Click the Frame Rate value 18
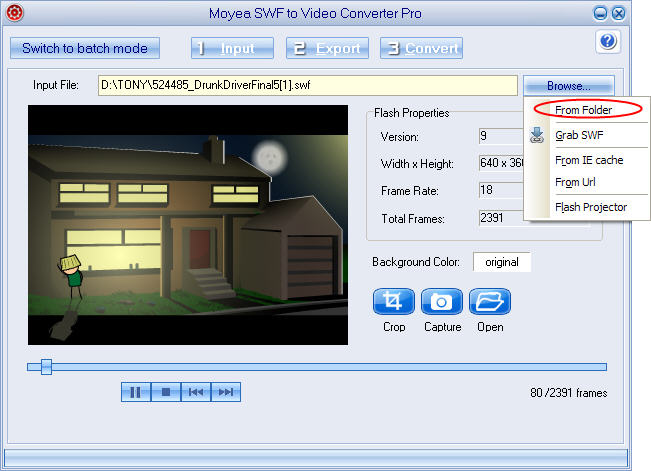This screenshot has height=471, width=651. pyautogui.click(x=501, y=190)
